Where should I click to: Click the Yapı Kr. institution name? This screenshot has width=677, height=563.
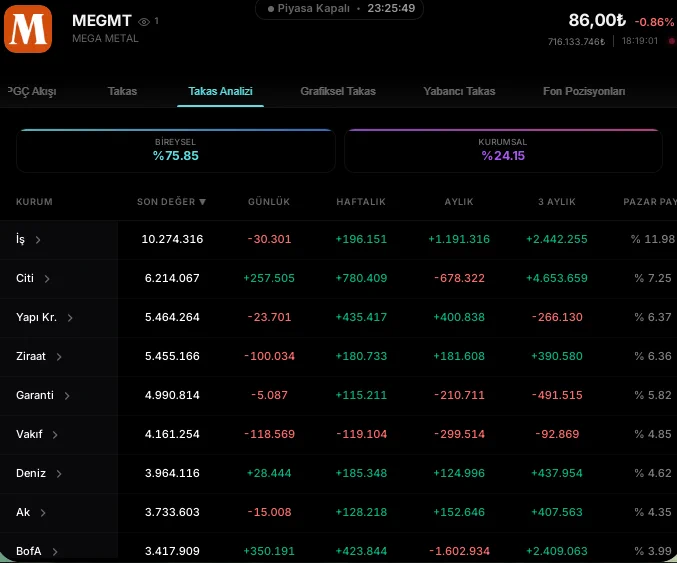[x=36, y=317]
